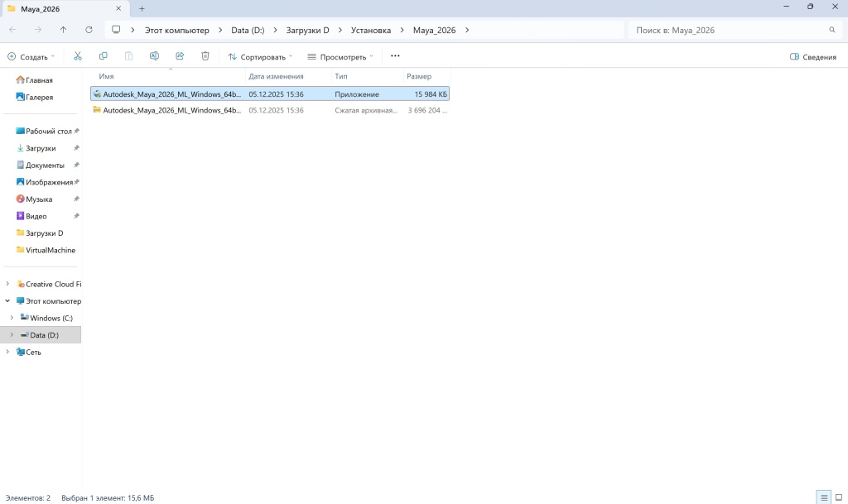Click the Rename icon in toolbar

click(154, 56)
